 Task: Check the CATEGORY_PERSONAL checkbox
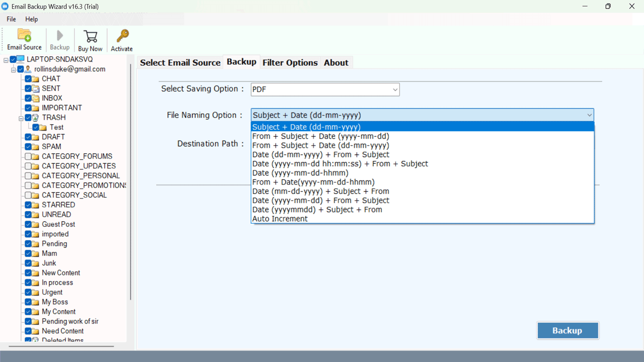(x=28, y=176)
